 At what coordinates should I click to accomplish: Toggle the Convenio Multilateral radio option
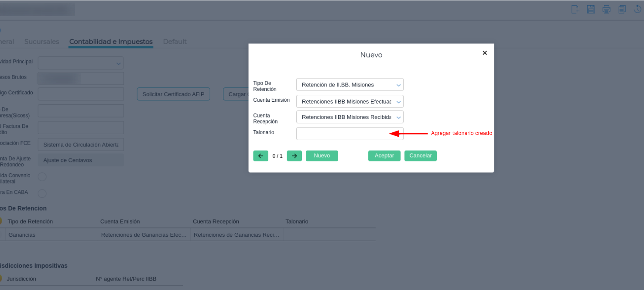pyautogui.click(x=42, y=177)
